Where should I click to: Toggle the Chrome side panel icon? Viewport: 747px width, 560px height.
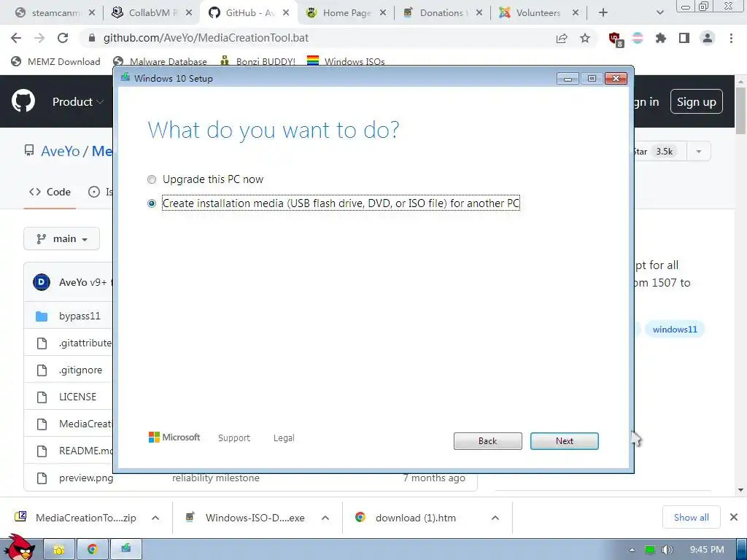pos(684,38)
